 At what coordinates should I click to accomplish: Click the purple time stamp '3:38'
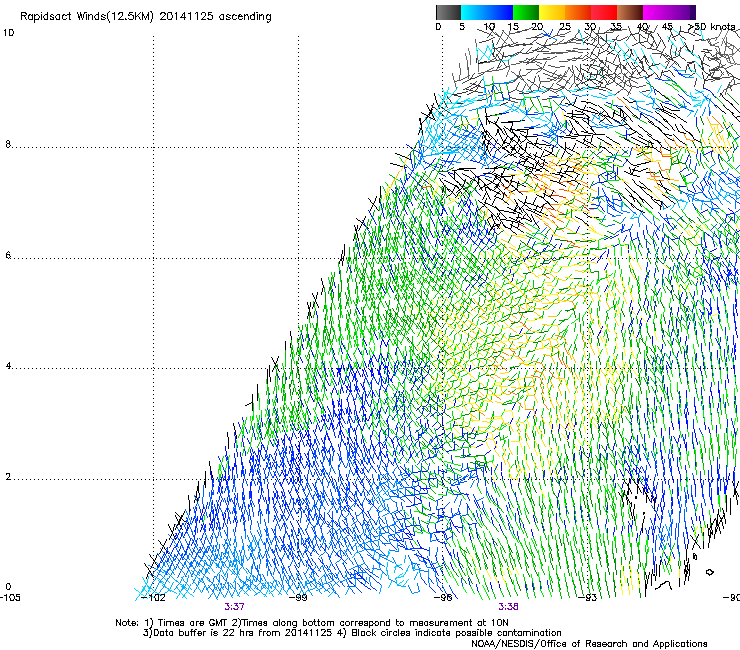pyautogui.click(x=508, y=607)
